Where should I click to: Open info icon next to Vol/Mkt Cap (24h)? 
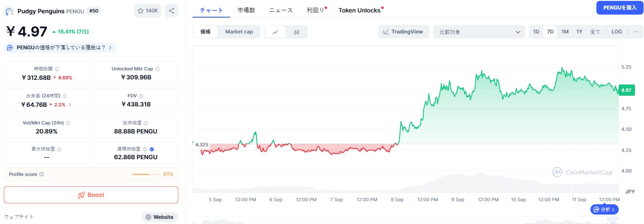pyautogui.click(x=68, y=123)
